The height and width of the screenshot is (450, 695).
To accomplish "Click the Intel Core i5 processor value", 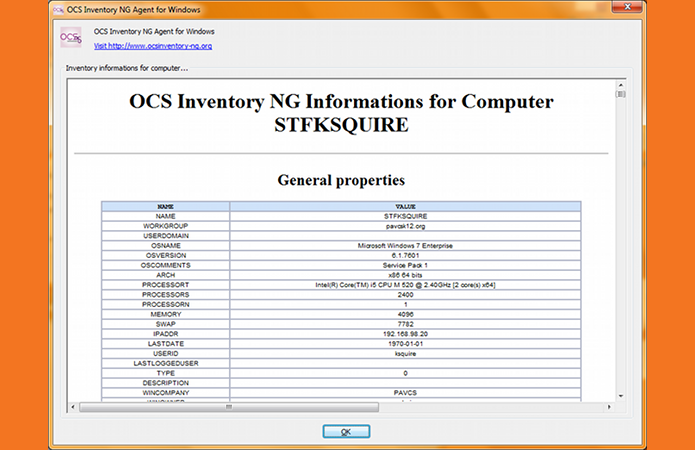I will [405, 285].
